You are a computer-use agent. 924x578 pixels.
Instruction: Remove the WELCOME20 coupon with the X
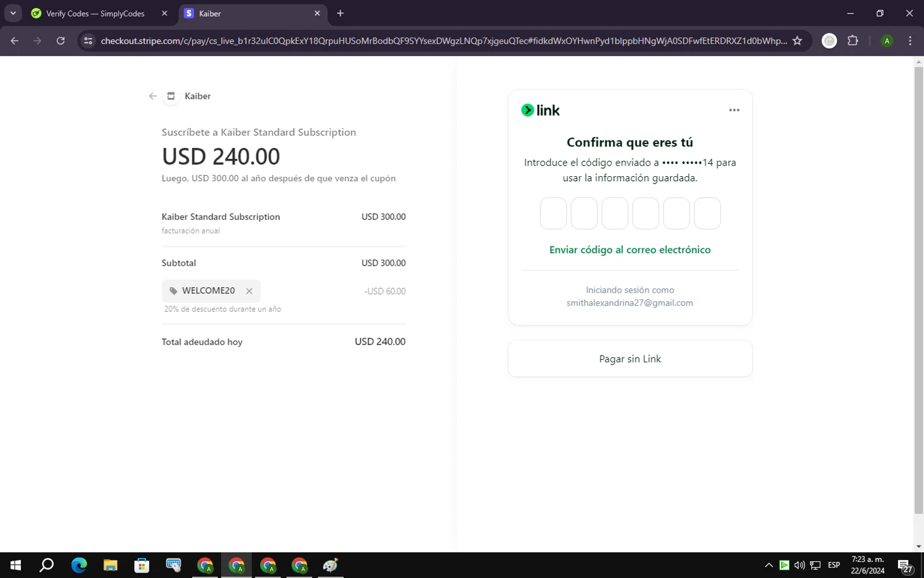click(249, 291)
